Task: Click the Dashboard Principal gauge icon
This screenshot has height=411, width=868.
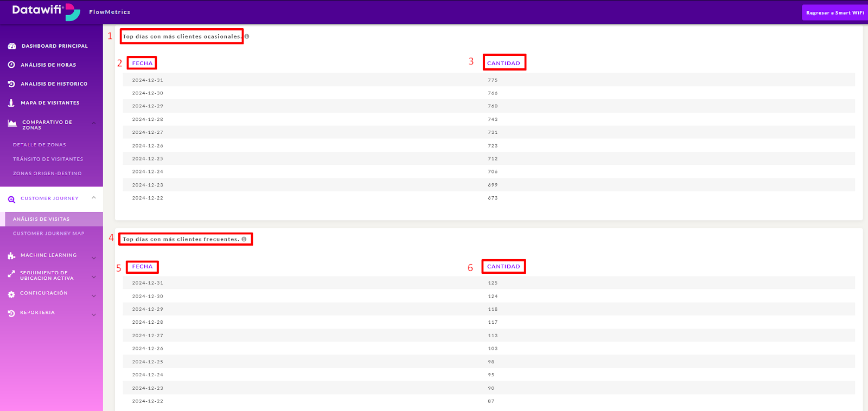Action: coord(12,46)
